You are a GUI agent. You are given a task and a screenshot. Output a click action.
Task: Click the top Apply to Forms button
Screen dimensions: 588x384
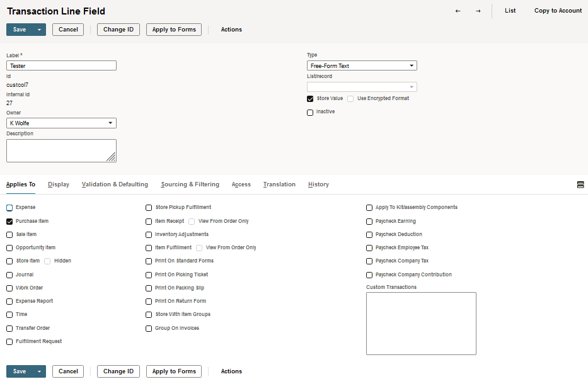point(174,30)
